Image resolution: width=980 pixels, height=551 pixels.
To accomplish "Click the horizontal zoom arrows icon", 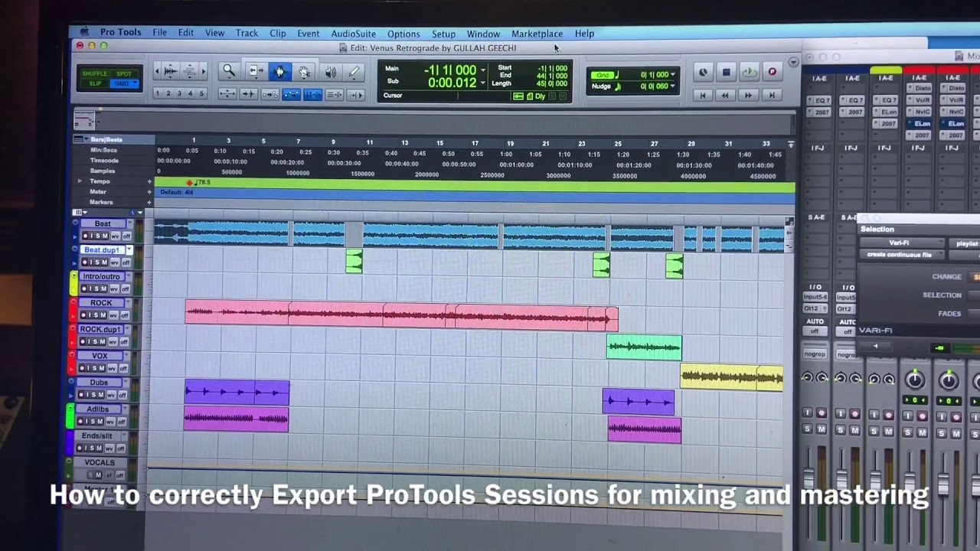I will coord(227,93).
